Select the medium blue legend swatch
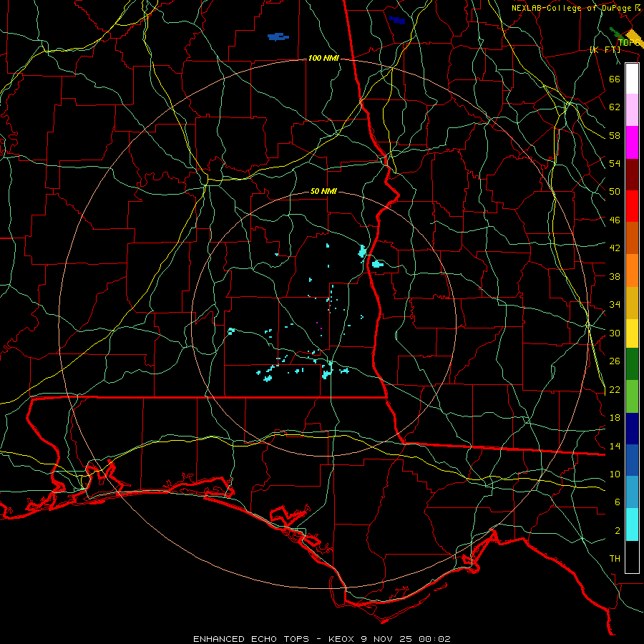The height and width of the screenshot is (644, 644). (x=632, y=460)
